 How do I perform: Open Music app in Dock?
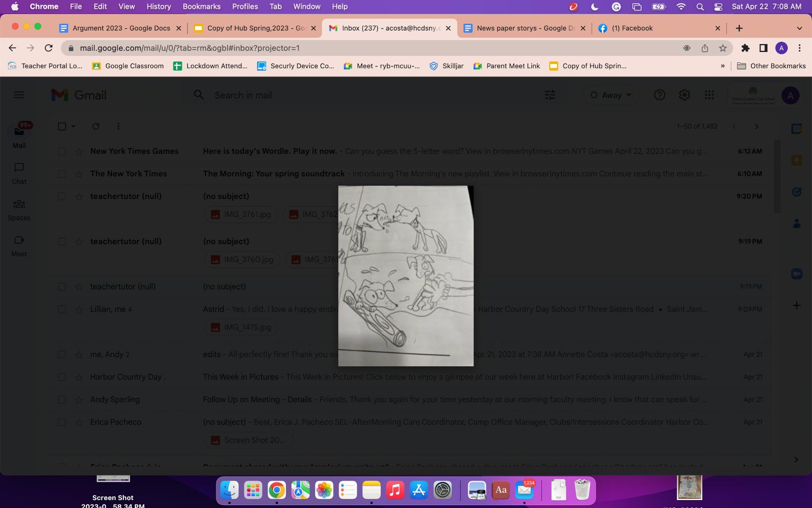(x=395, y=491)
